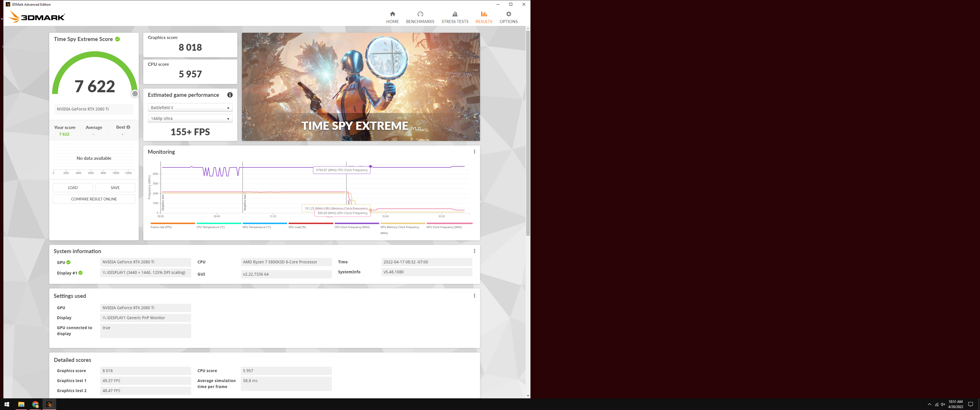Image resolution: width=980 pixels, height=410 pixels.
Task: Click GPU field NVIDIA GeForce RTX 2080 Ti in System information
Action: tap(146, 262)
